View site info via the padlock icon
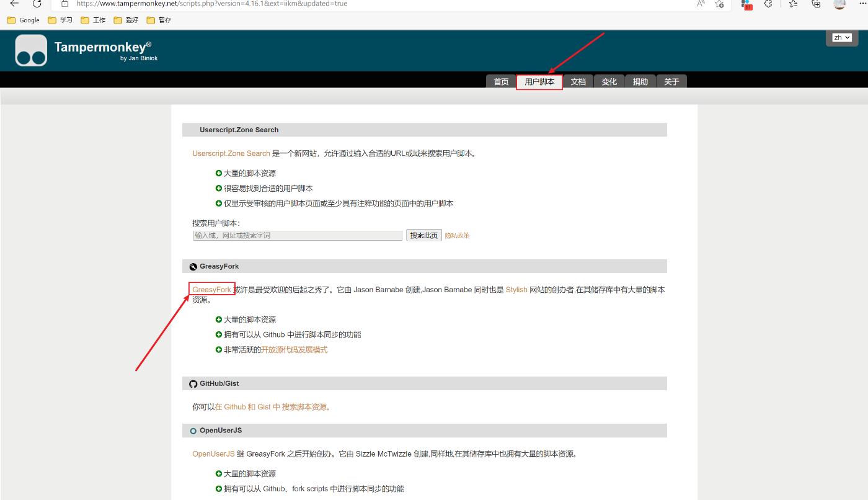This screenshot has height=500, width=868. 64,4
